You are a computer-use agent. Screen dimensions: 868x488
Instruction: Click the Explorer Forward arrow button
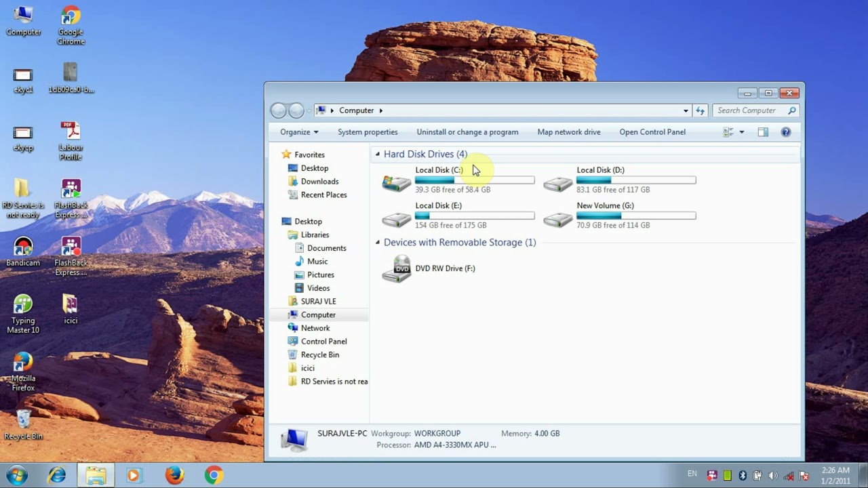[296, 110]
